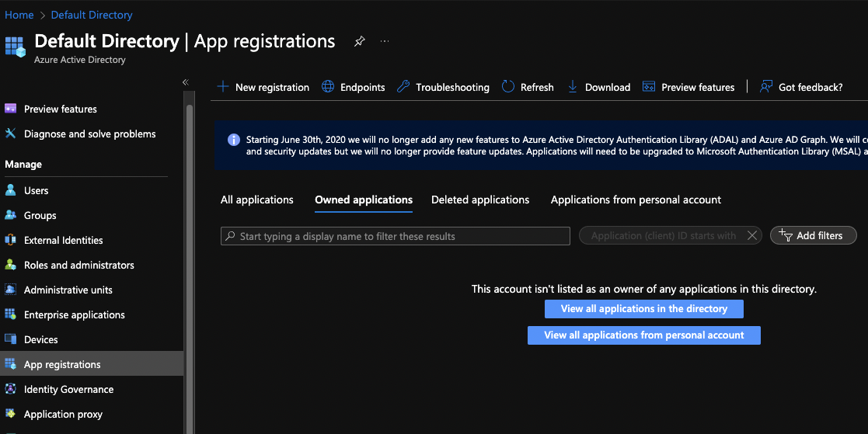Viewport: 868px width, 434px height.
Task: Click the ADAL deprecation notice banner text
Action: tap(557, 145)
